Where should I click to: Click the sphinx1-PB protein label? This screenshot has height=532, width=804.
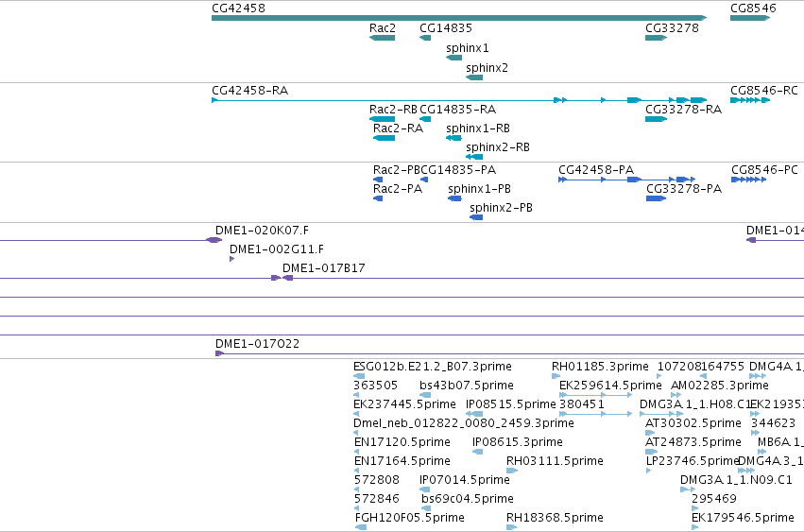coord(479,189)
